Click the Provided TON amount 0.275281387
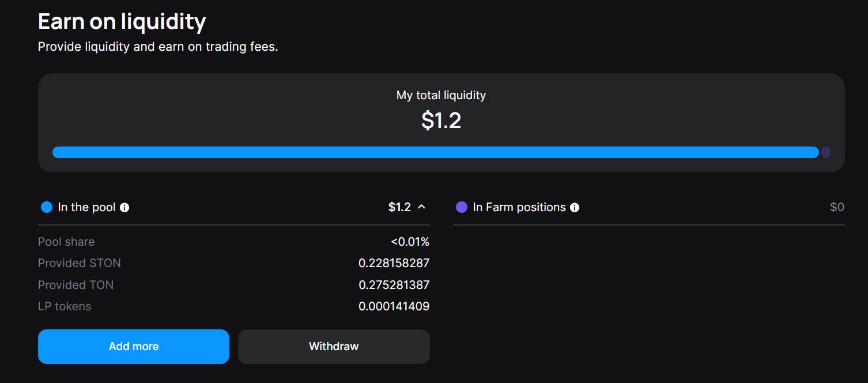 click(x=394, y=285)
